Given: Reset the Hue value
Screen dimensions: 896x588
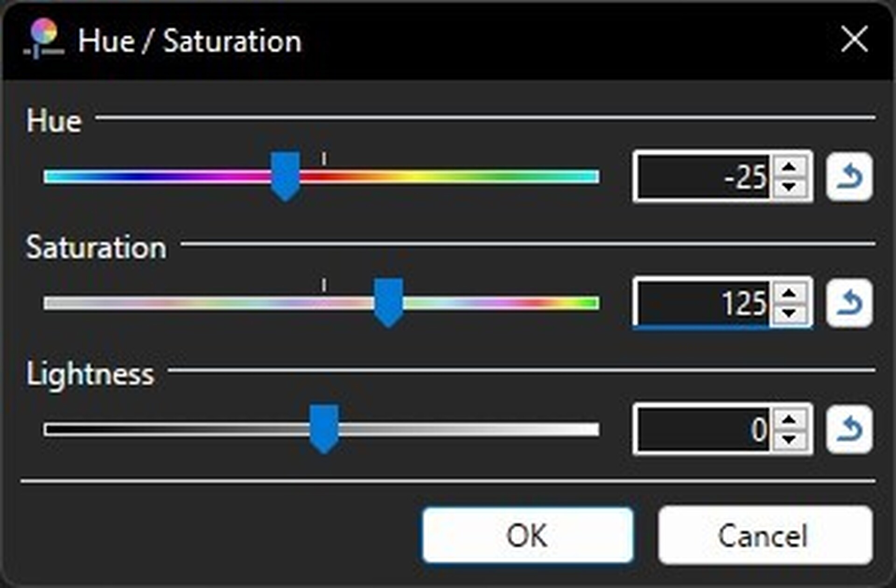Looking at the screenshot, I should pos(849,177).
